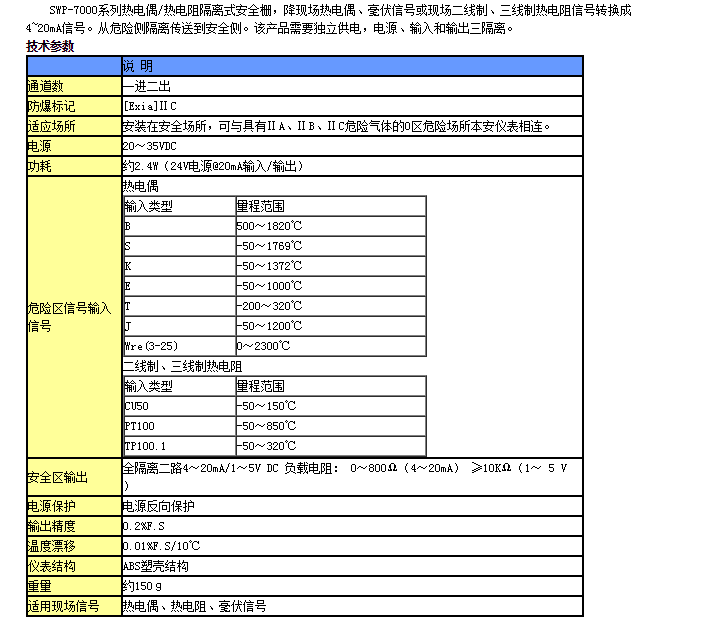
Task: Click the Wre(3-25) input type cell
Action: coord(152,346)
